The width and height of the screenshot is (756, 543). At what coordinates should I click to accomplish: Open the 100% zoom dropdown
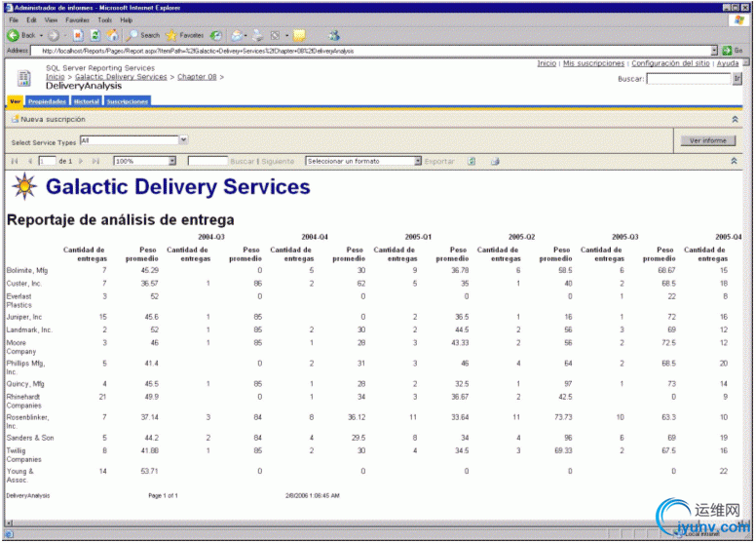[172, 161]
